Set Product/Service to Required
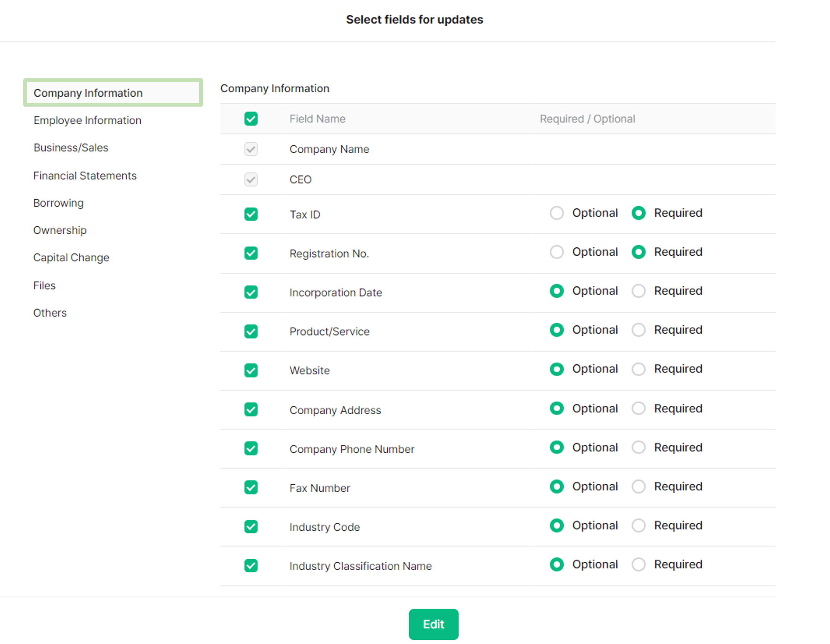830x644 pixels. (x=638, y=330)
